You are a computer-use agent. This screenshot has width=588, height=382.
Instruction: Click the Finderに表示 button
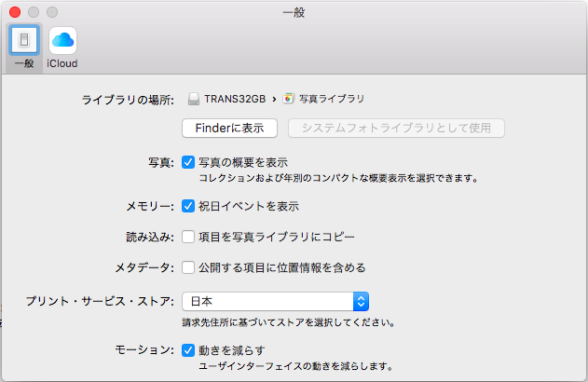tap(229, 129)
